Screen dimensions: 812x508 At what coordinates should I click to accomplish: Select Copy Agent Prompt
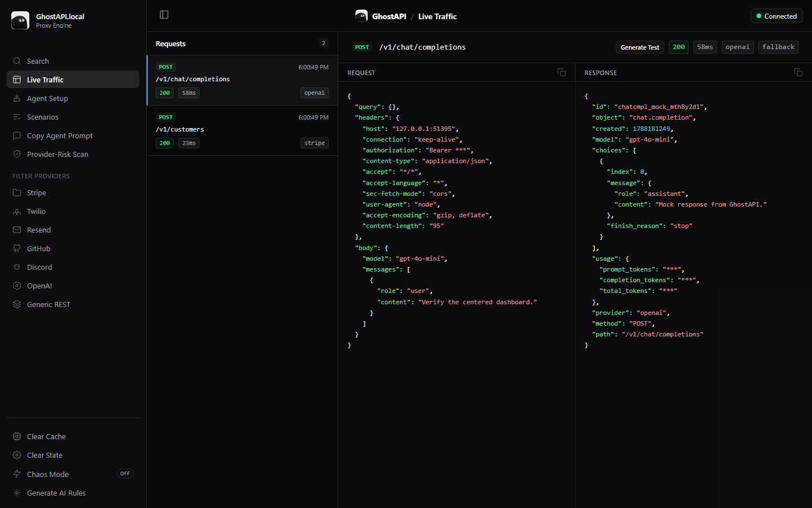coord(73,135)
